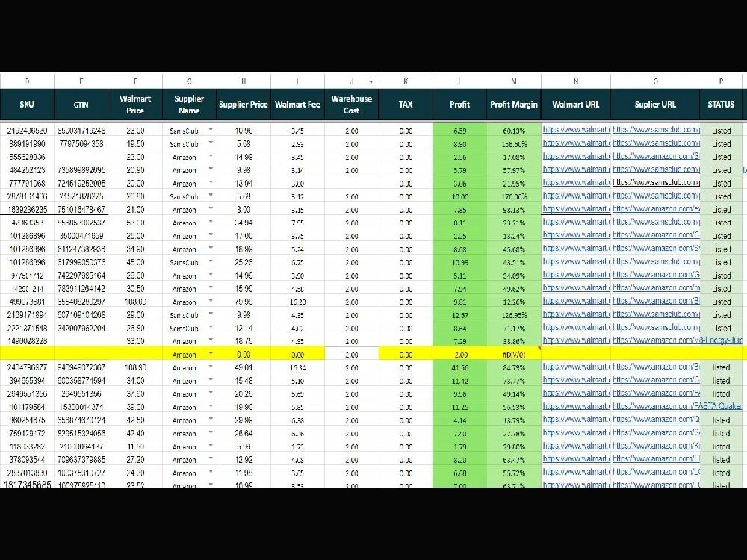The image size is (747, 560).
Task: Select SamsClub supplier cell in SKU 2221371548 row
Action: tap(189, 329)
